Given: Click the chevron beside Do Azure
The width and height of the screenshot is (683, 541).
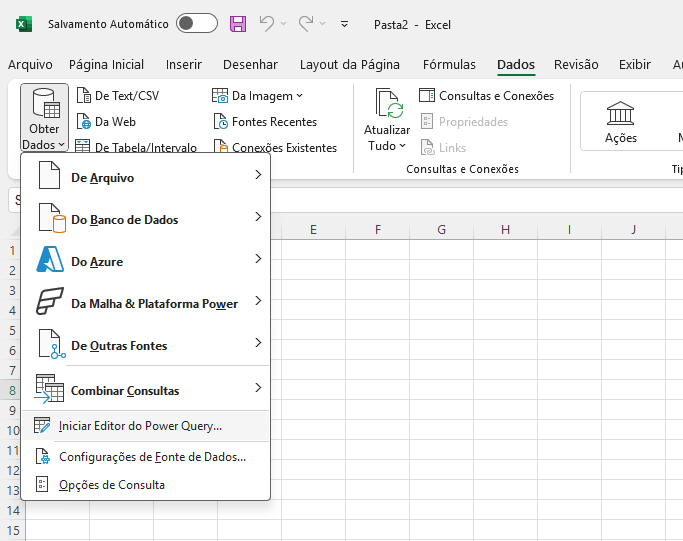Looking at the screenshot, I should tap(258, 259).
